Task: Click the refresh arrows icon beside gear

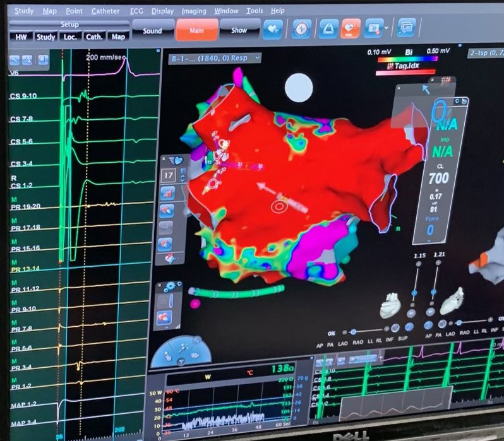Action: coord(179,284)
